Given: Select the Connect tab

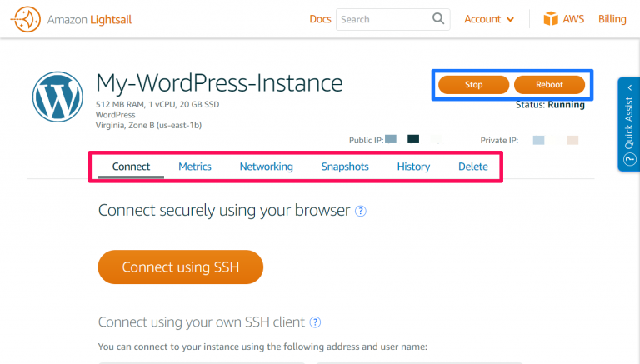Looking at the screenshot, I should 131,167.
